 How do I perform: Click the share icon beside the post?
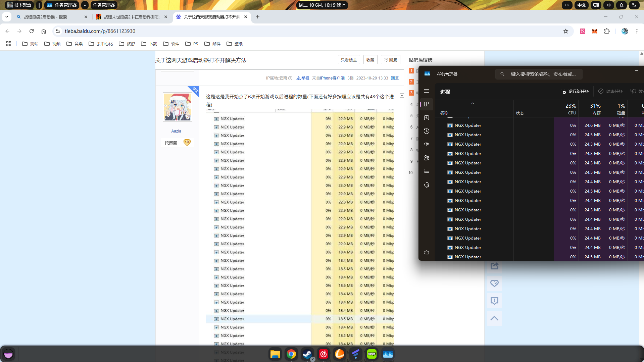coord(494,266)
